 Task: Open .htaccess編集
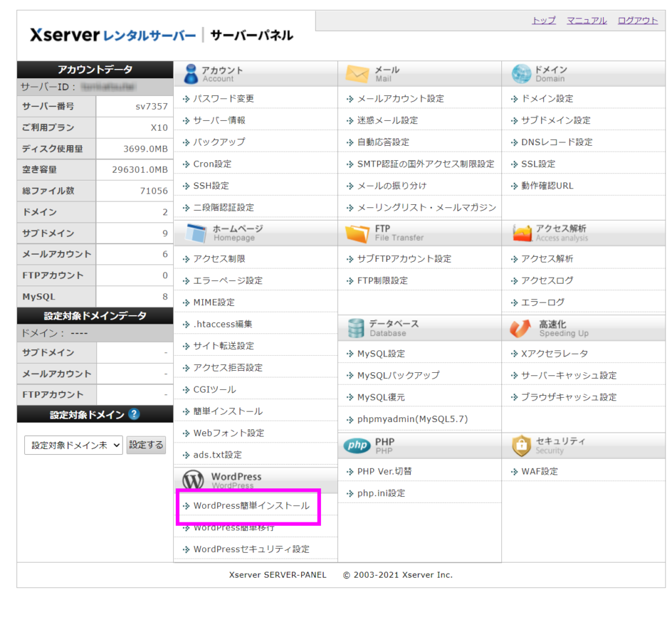pyautogui.click(x=222, y=324)
